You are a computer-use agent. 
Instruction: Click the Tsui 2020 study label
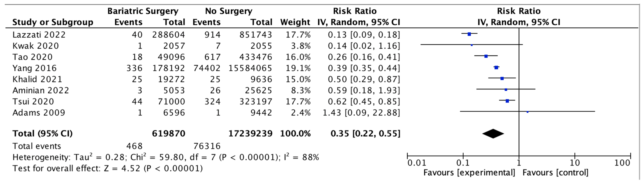(33, 101)
